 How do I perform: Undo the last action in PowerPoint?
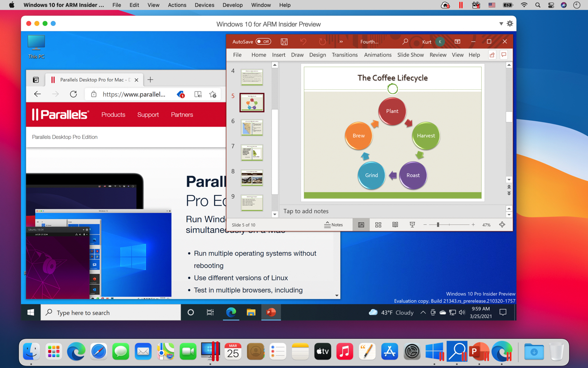(303, 42)
